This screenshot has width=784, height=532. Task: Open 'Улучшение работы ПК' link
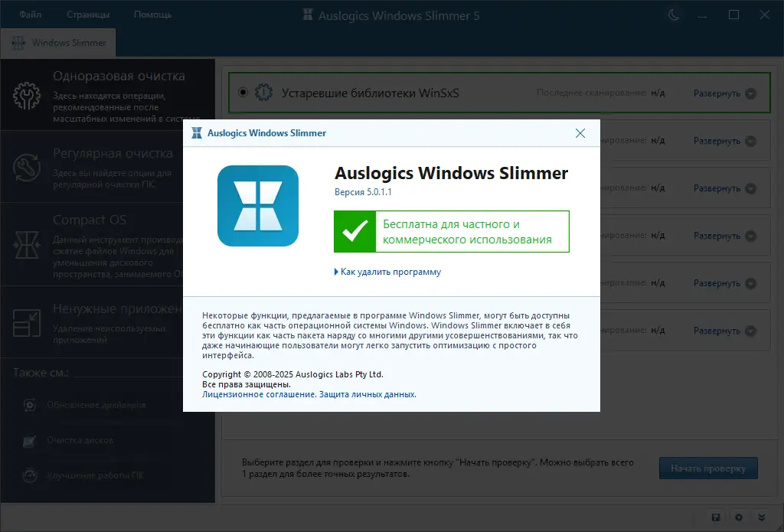click(95, 475)
